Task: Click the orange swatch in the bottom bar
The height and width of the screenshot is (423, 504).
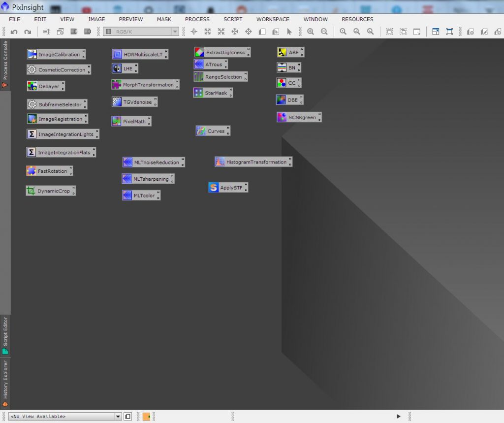Action: (147, 417)
